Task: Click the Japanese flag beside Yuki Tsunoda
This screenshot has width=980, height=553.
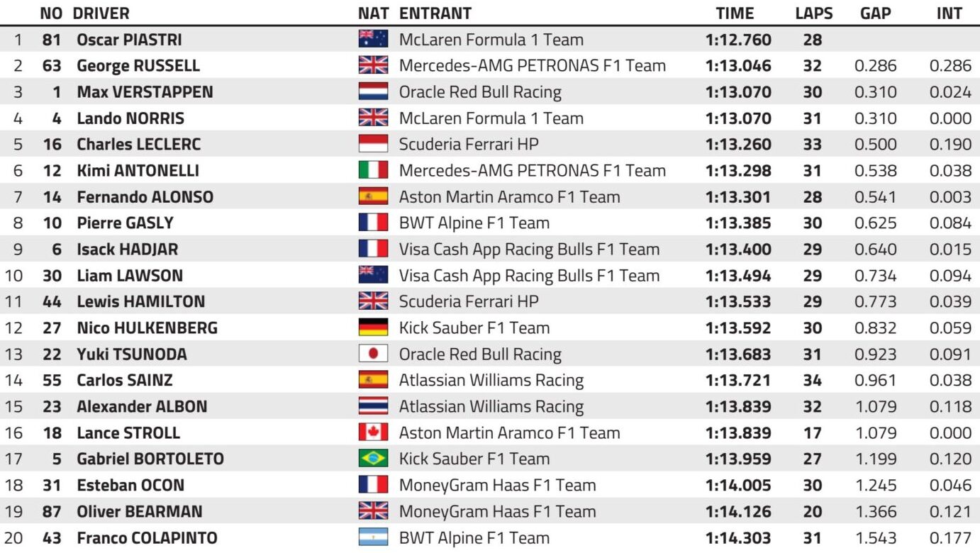Action: (x=373, y=354)
